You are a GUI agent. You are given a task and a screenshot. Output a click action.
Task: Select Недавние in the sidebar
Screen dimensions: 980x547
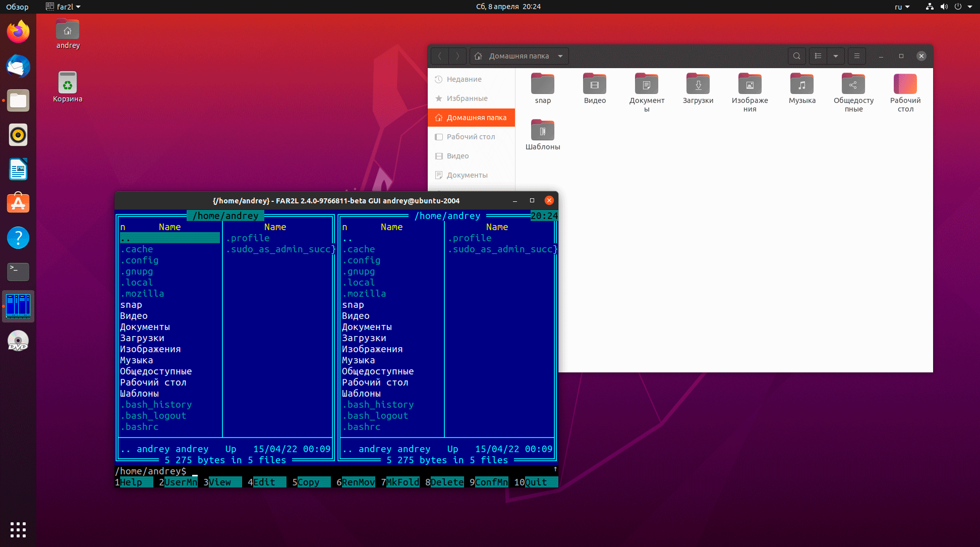pyautogui.click(x=464, y=79)
